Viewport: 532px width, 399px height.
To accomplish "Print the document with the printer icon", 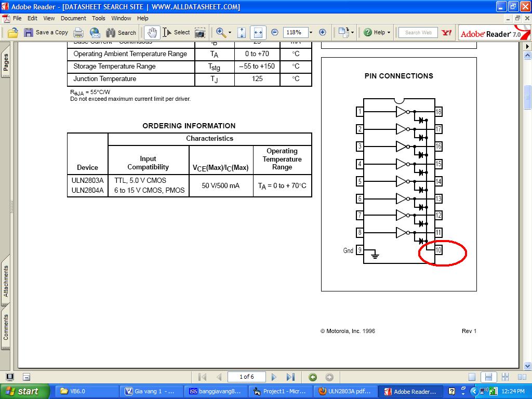I will [78, 33].
